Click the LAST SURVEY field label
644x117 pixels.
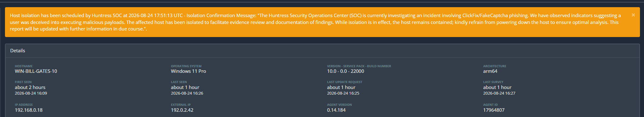(493, 82)
